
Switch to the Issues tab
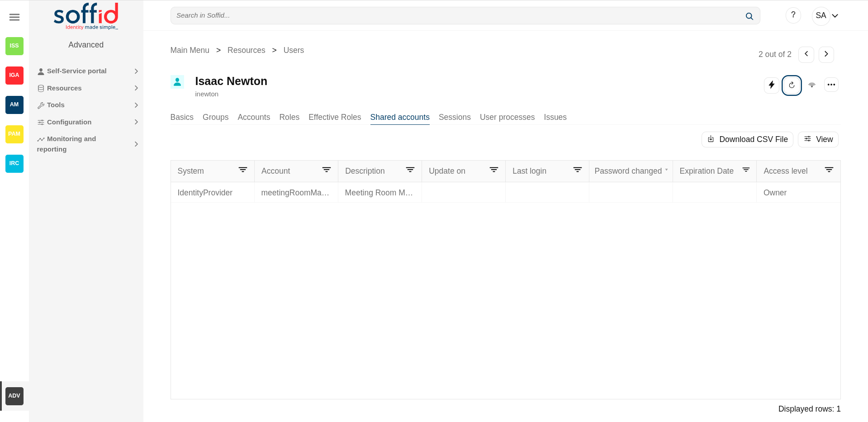555,117
